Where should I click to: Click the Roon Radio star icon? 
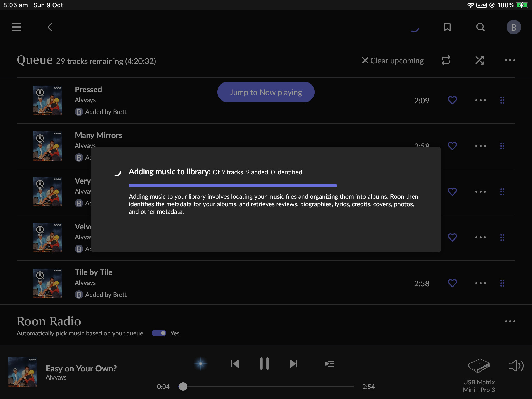pos(201,364)
